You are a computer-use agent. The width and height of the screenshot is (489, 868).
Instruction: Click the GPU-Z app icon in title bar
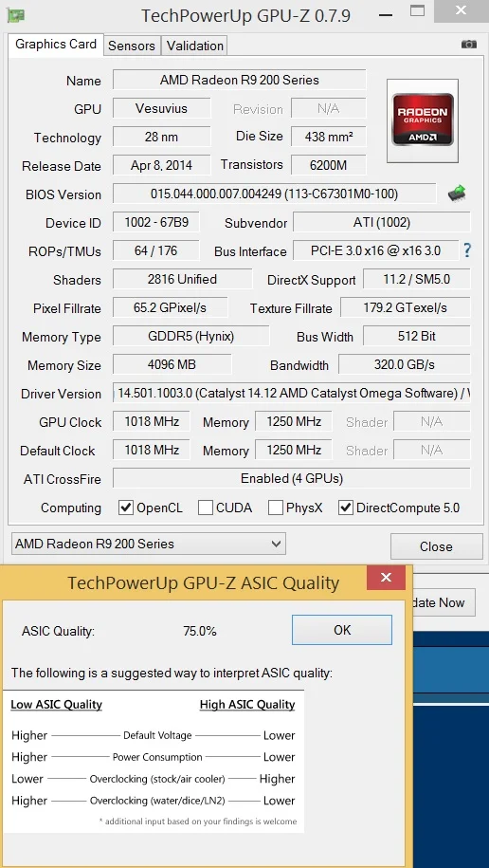[x=15, y=15]
